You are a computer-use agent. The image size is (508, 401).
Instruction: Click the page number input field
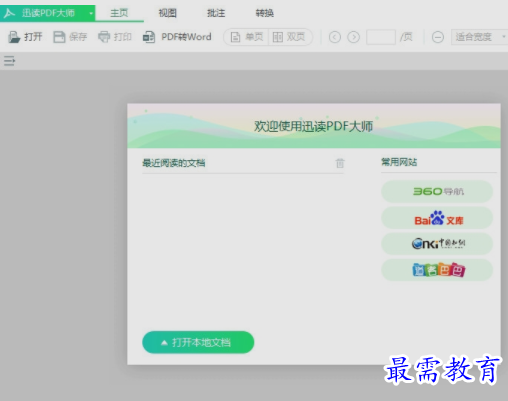point(381,37)
